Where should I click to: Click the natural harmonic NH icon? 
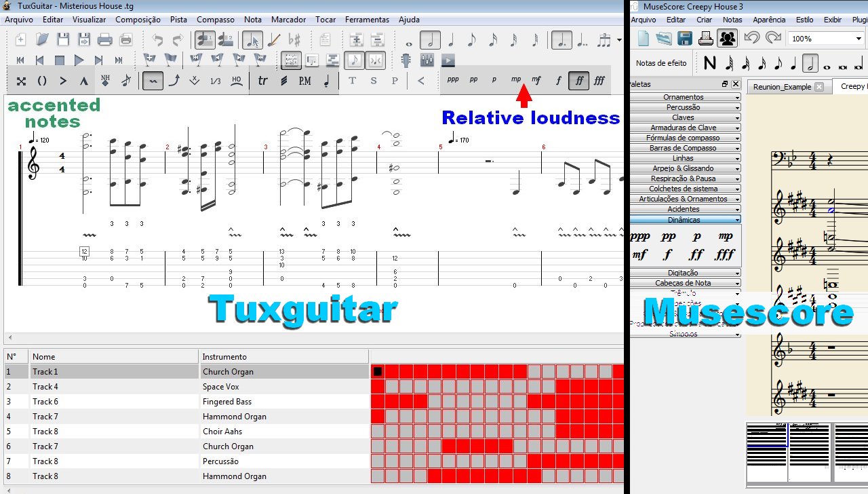point(105,81)
